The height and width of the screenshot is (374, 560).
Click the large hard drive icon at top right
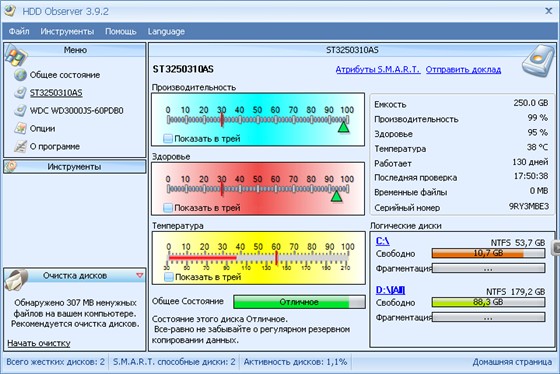point(538,61)
